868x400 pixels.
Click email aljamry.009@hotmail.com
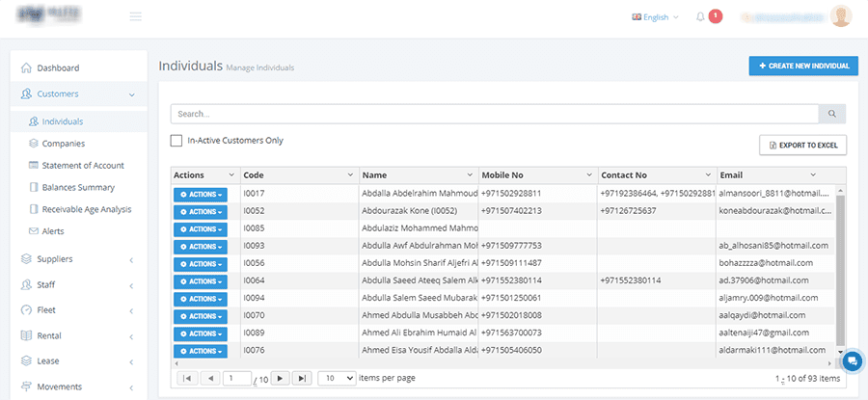coord(769,298)
